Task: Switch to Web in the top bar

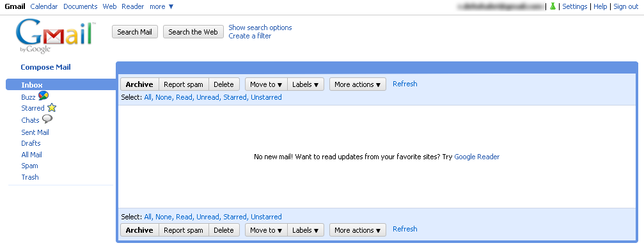Action: 109,6
